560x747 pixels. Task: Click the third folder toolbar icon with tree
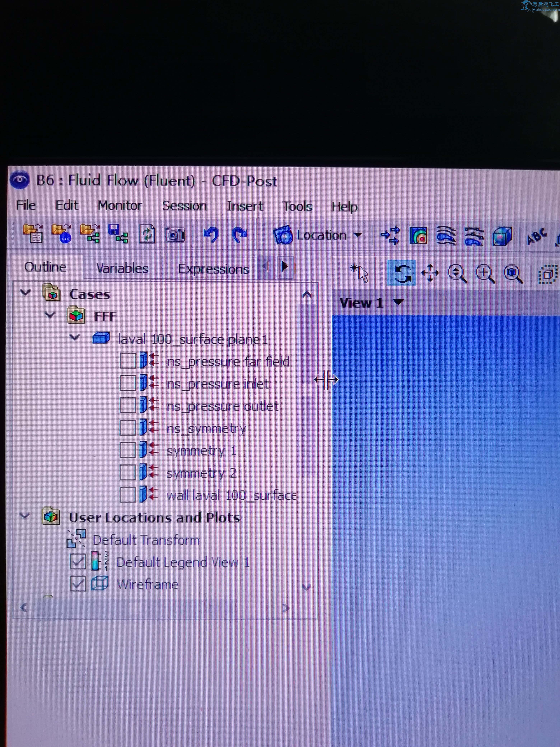(x=90, y=233)
